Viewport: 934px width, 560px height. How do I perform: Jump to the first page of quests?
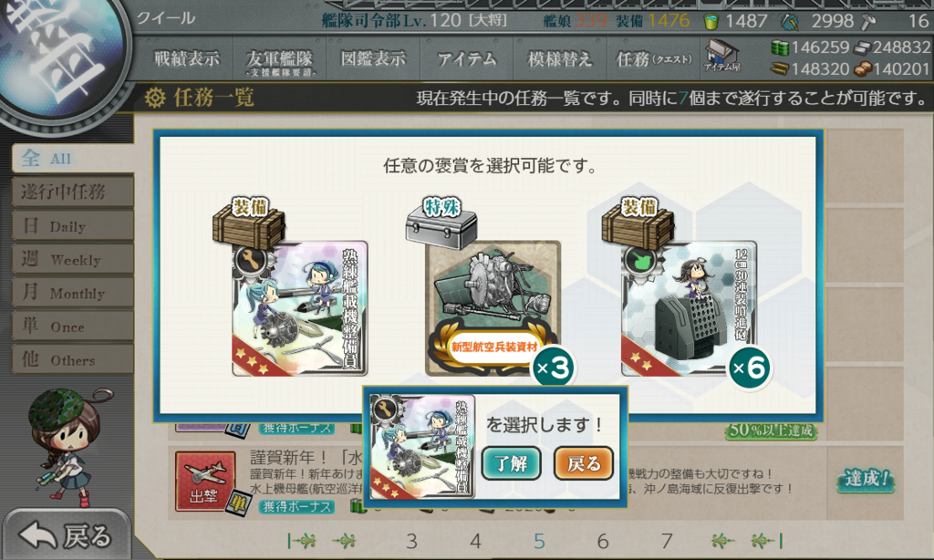[302, 541]
